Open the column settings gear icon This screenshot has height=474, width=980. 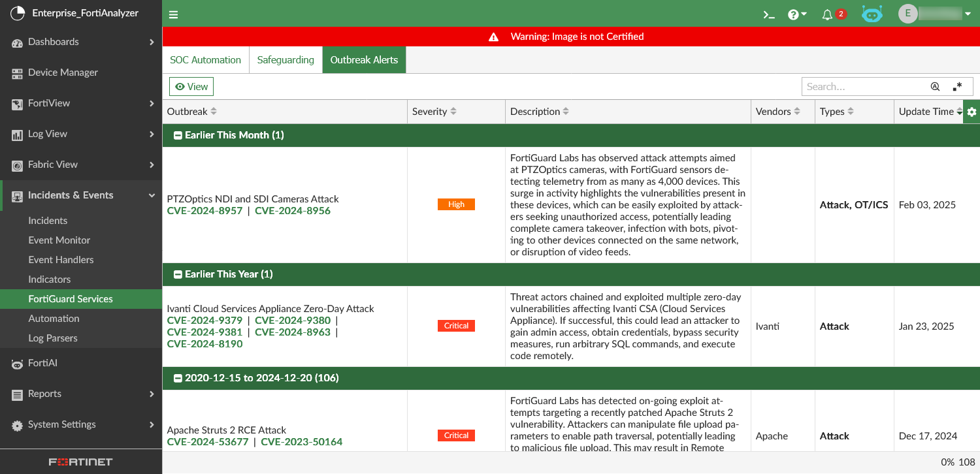coord(972,112)
